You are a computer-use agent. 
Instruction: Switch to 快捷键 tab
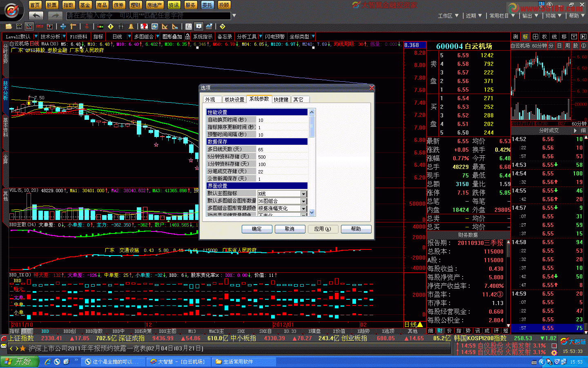281,99
